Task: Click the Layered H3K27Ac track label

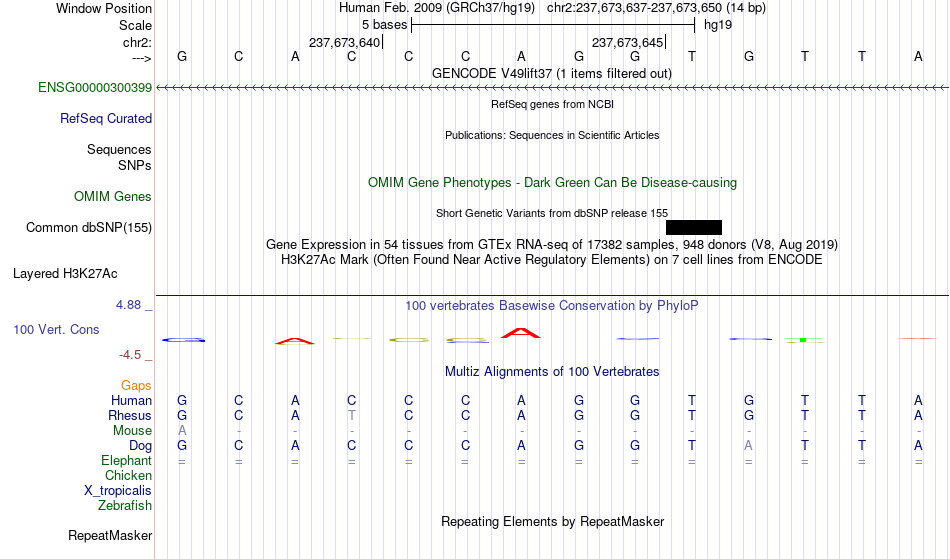Action: coord(65,273)
